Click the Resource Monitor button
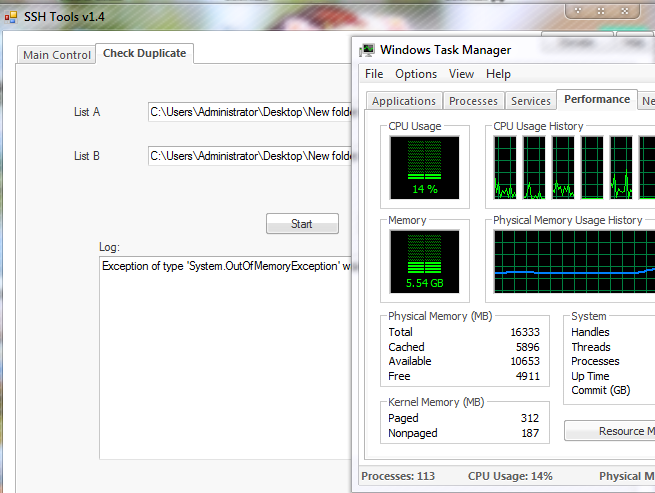The width and height of the screenshot is (655, 493). [x=609, y=431]
